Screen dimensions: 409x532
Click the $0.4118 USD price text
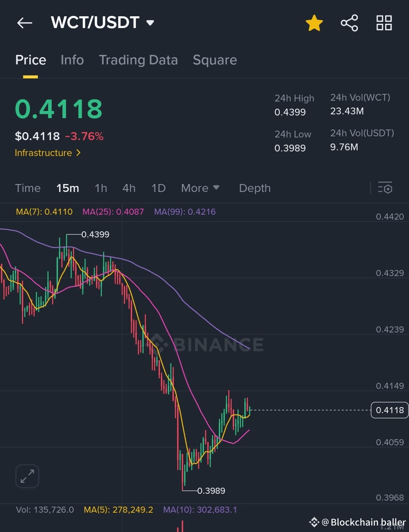[37, 136]
